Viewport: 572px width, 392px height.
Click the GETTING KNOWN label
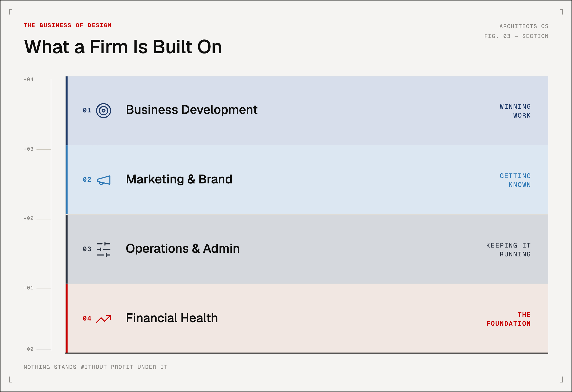(515, 180)
